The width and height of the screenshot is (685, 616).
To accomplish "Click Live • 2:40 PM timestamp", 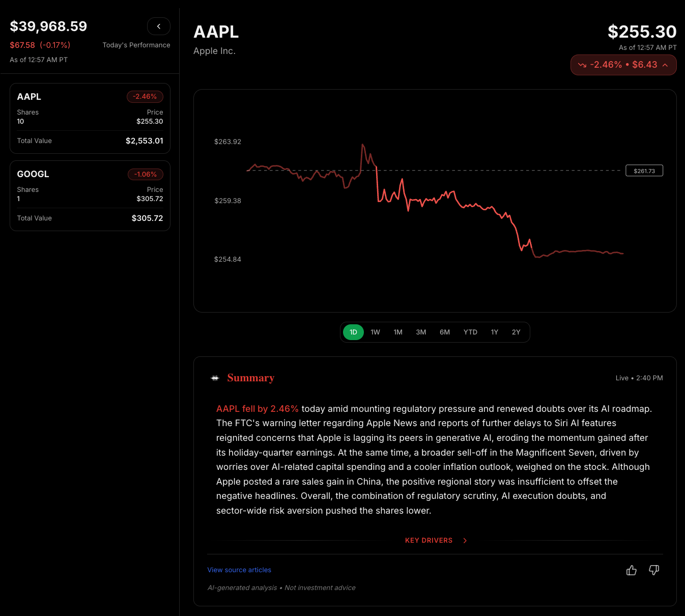I will [x=639, y=378].
